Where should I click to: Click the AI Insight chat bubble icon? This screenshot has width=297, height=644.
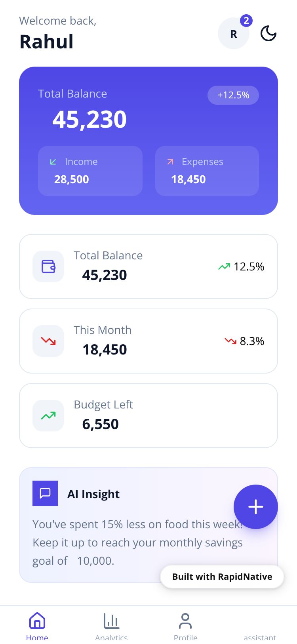(45, 493)
